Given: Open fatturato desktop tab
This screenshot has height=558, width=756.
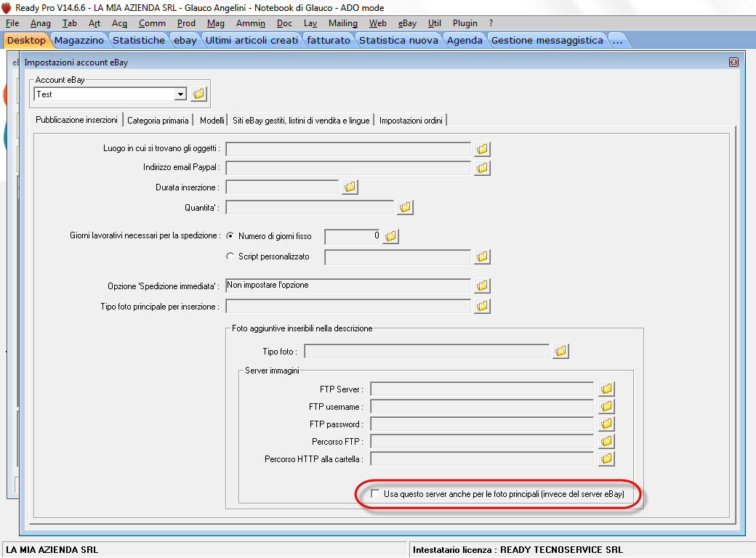Looking at the screenshot, I should 329,41.
